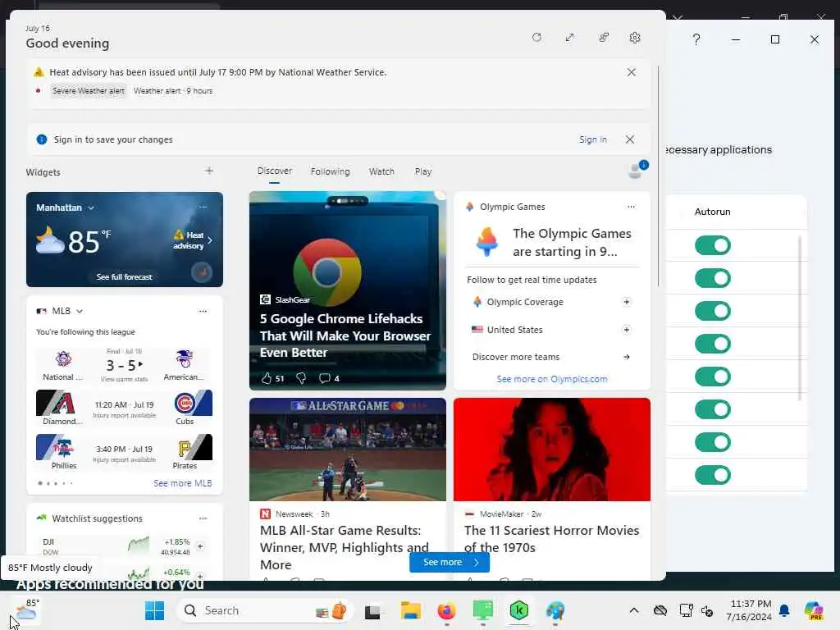Open the share widgets icon beside settings
Screen dimensions: 840x630
604,38
